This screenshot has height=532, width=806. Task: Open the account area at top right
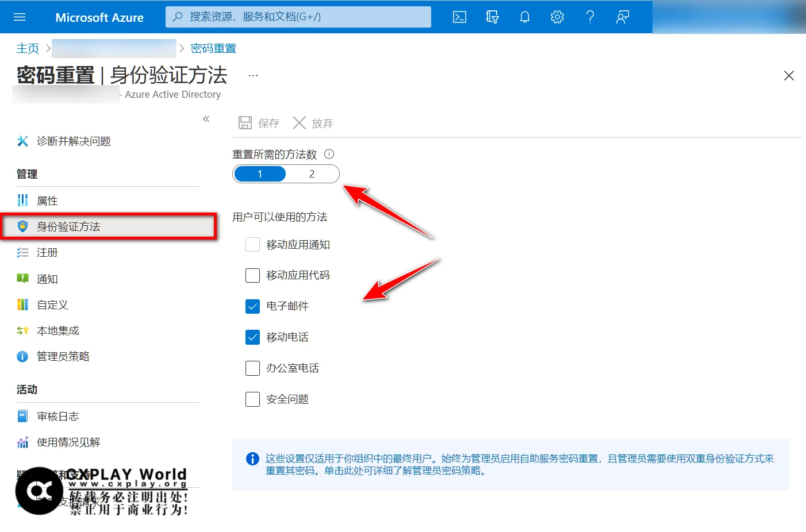[729, 17]
